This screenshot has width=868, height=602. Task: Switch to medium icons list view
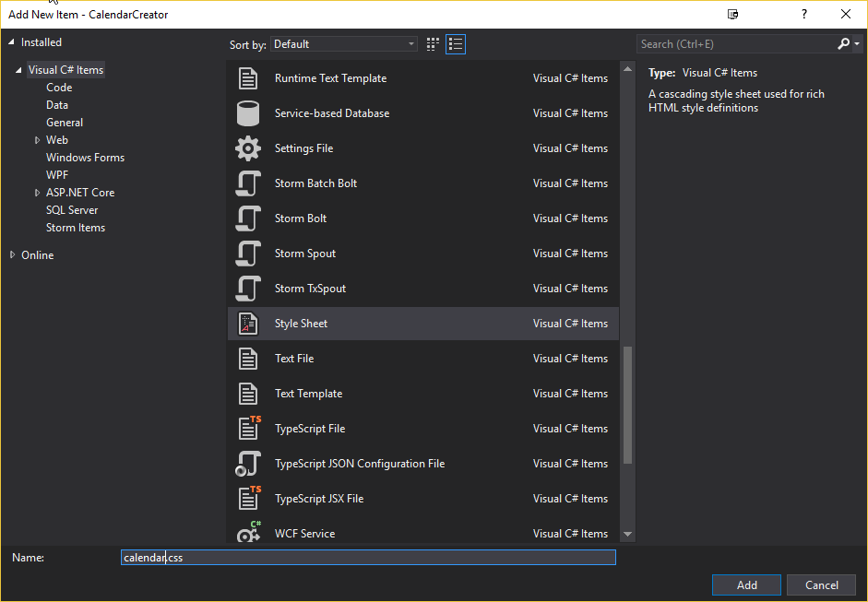pyautogui.click(x=455, y=44)
